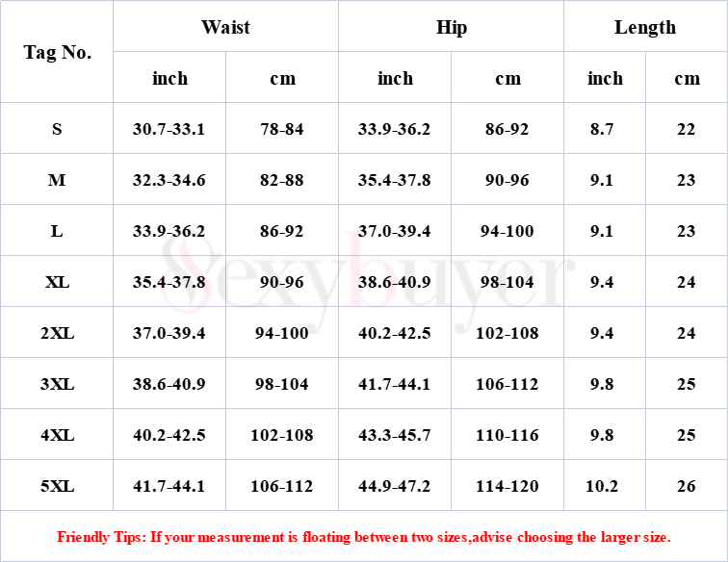Select waist inch value 38.6-40.9 for 3XL
This screenshot has width=728, height=562.
tap(169, 384)
